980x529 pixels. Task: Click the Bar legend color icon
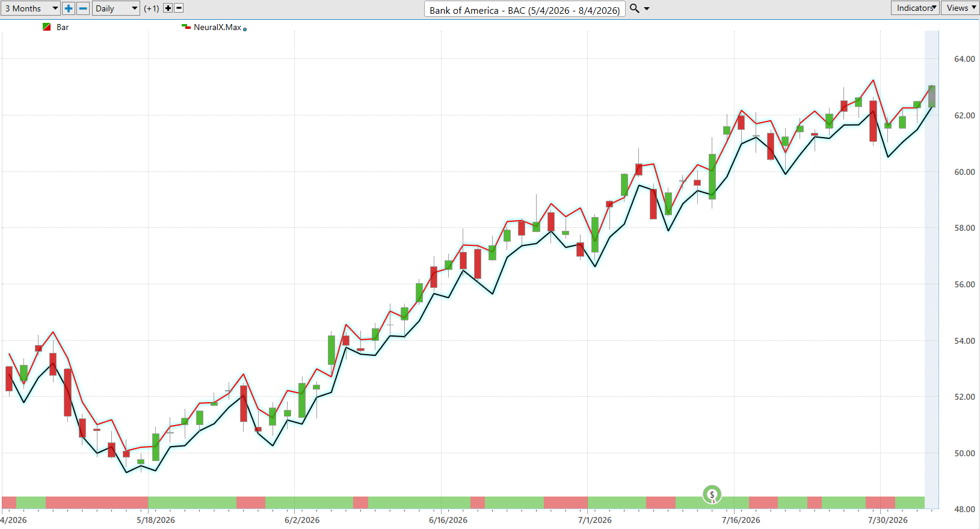coord(46,27)
